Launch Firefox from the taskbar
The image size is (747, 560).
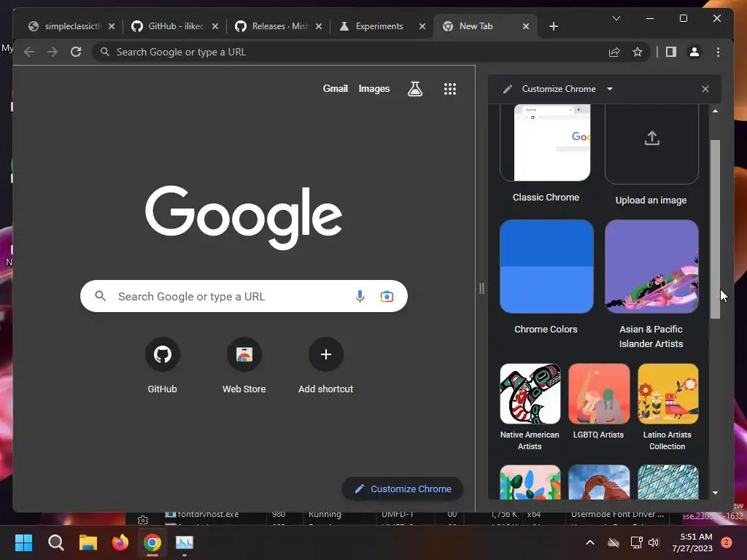120,542
